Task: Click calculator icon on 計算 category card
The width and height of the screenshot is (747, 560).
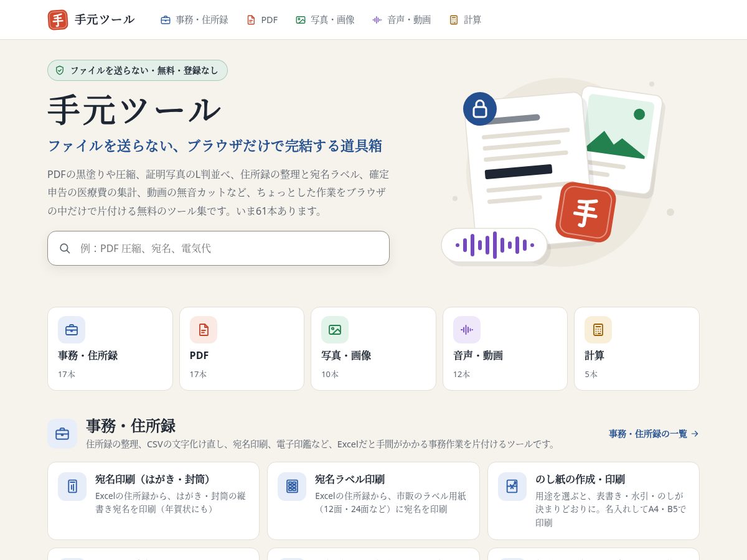Action: pos(598,330)
